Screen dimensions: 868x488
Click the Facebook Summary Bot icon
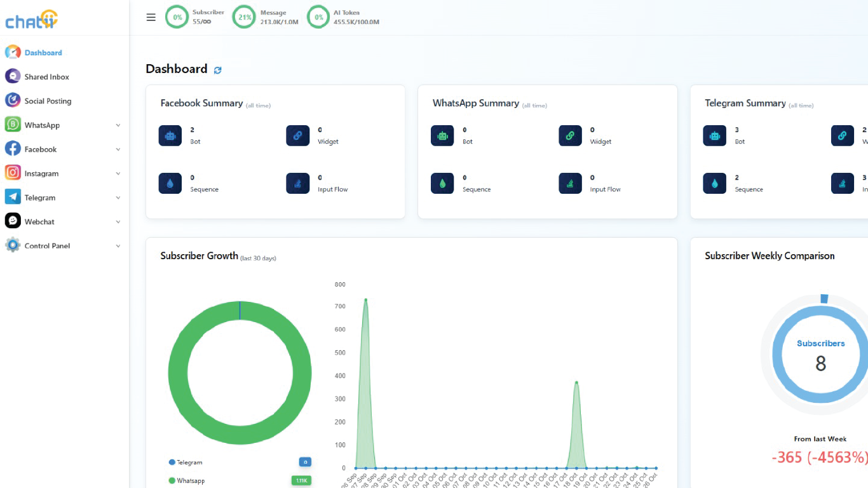170,135
